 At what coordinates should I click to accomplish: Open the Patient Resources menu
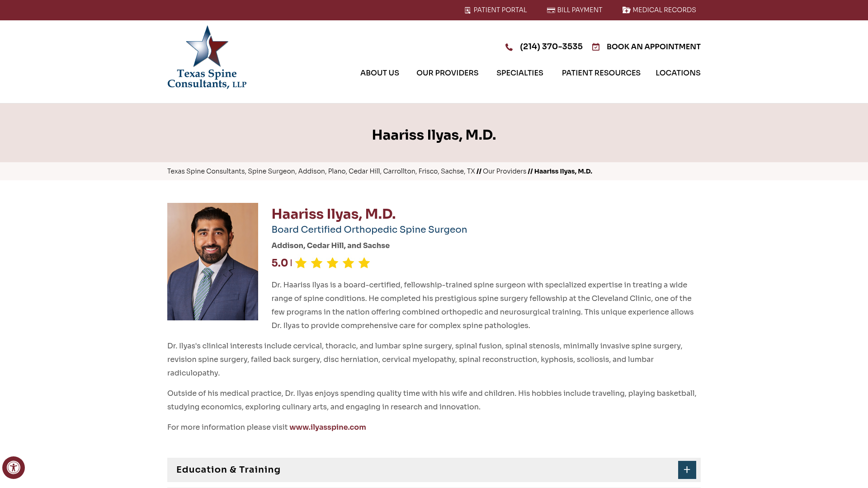coord(601,73)
